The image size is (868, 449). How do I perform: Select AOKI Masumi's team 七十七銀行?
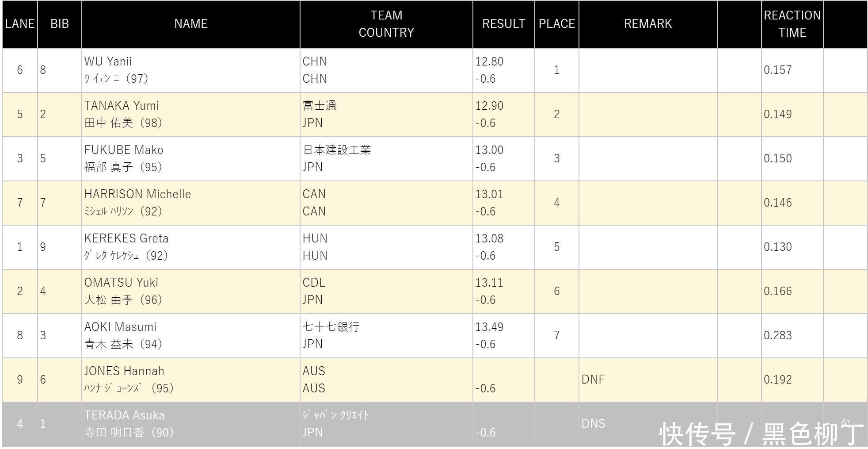(331, 327)
